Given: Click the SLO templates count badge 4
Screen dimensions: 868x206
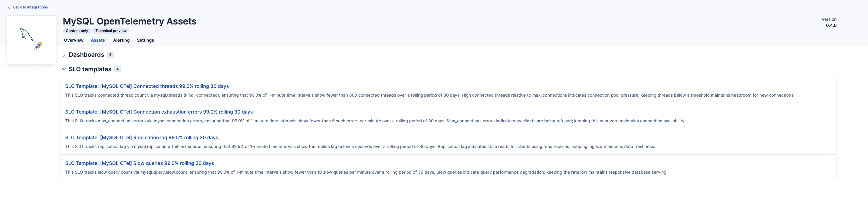Looking at the screenshot, I should 118,69.
